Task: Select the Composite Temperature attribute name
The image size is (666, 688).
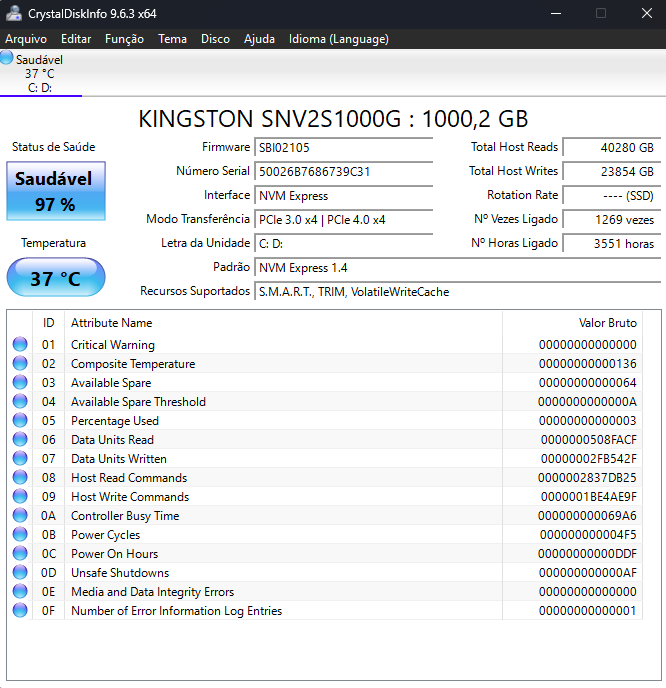Action: point(133,364)
